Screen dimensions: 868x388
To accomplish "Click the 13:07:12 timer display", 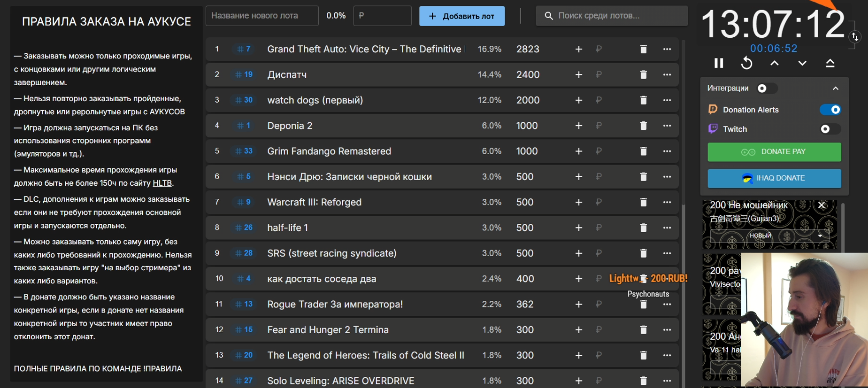I will (773, 25).
